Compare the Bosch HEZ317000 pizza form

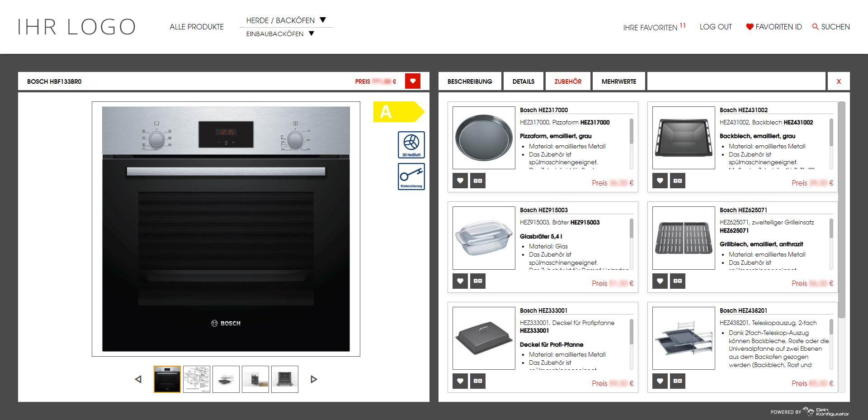click(477, 181)
